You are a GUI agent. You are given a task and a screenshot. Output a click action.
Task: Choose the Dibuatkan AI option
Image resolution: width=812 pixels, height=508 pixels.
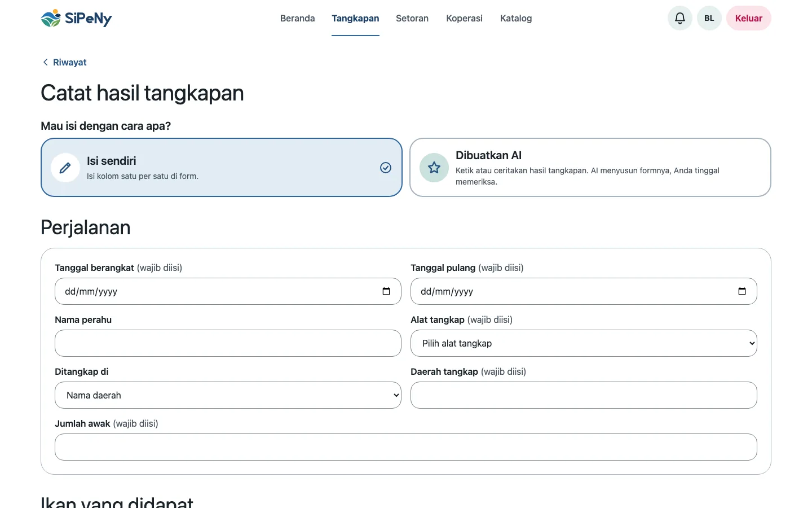click(x=590, y=168)
